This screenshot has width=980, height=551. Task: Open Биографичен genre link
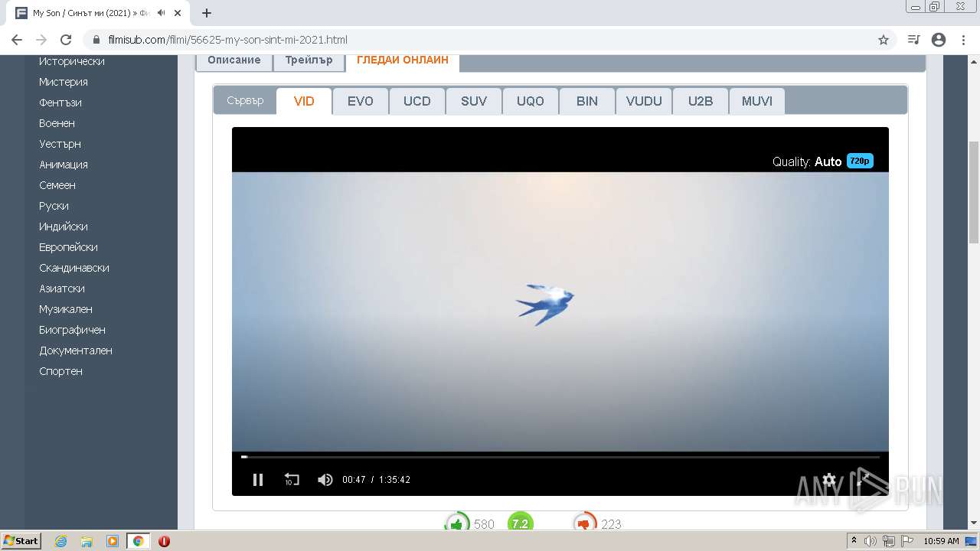pyautogui.click(x=73, y=330)
